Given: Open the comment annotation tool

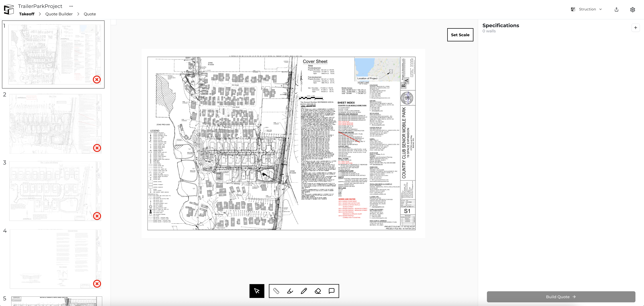Looking at the screenshot, I should pos(331,291).
